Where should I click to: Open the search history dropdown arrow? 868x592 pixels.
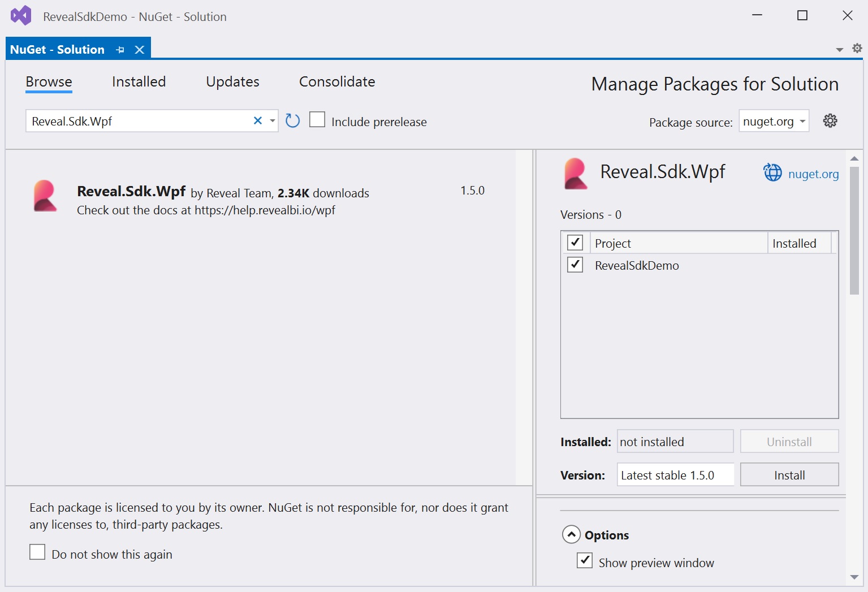pos(273,120)
